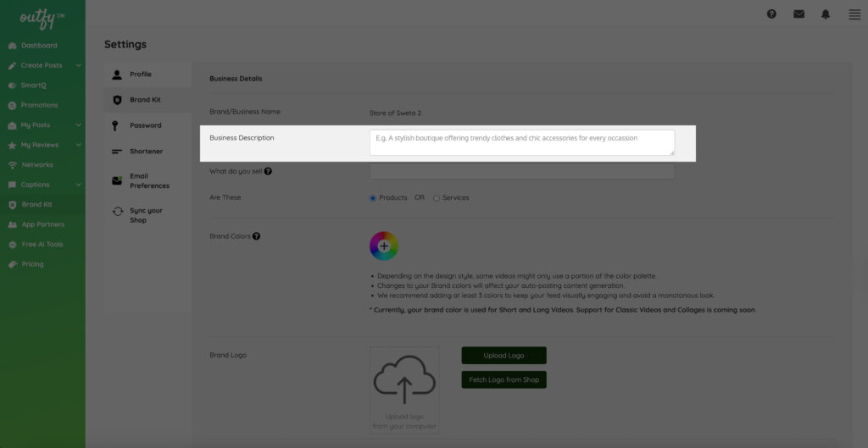Open the notifications bell icon
Screen dimensions: 868x448
click(x=826, y=14)
